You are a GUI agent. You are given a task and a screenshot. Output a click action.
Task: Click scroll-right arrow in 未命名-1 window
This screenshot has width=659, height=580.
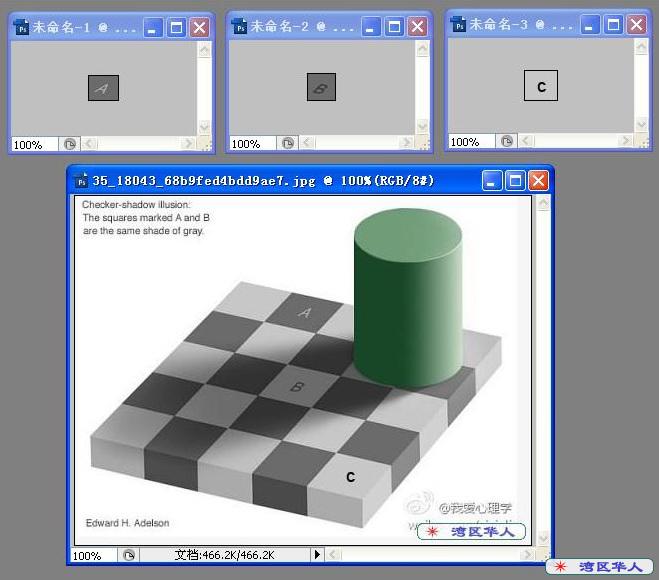point(188,144)
